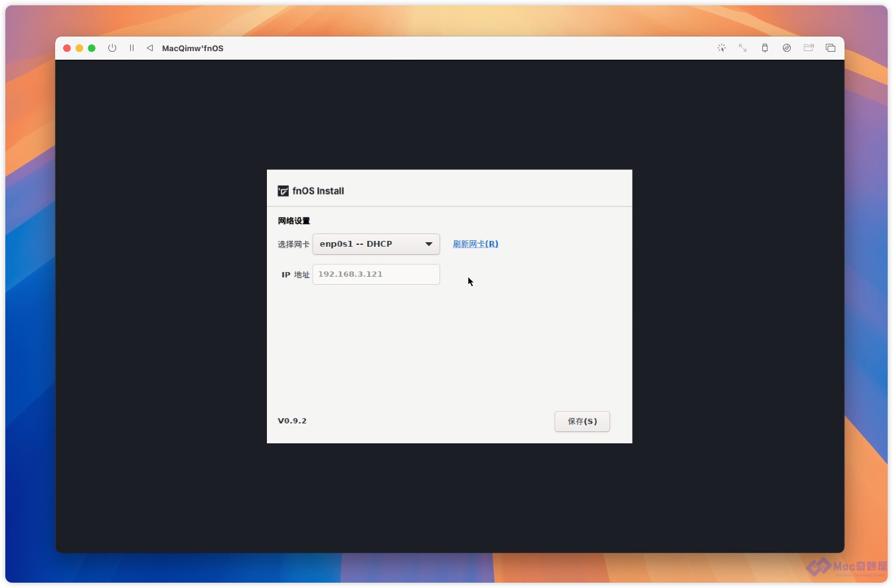Click the refresh network card link
Viewport: 893px width, 588px height.
(475, 244)
